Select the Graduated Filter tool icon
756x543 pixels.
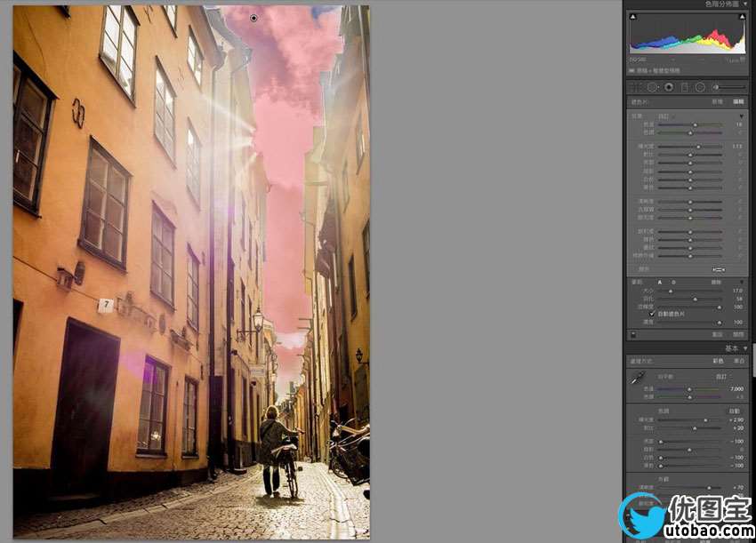685,87
